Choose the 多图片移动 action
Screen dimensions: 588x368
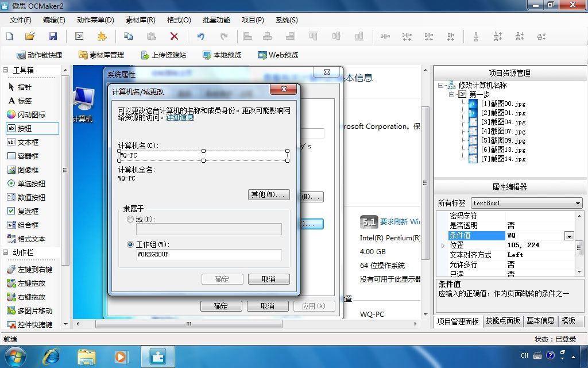click(x=30, y=311)
